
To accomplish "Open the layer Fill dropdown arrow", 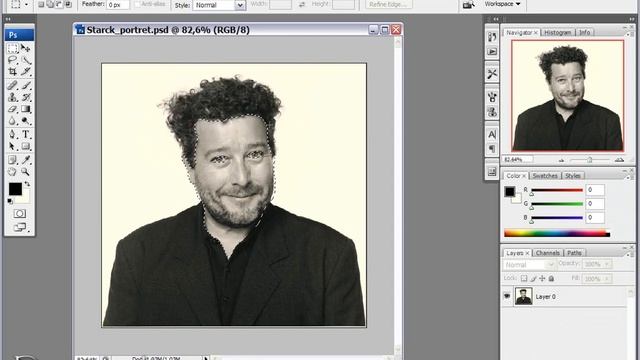I will (607, 279).
